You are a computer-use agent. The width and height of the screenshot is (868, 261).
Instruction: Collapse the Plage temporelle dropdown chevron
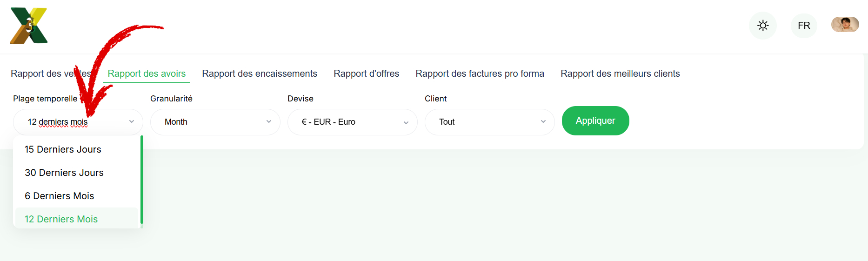(x=132, y=122)
